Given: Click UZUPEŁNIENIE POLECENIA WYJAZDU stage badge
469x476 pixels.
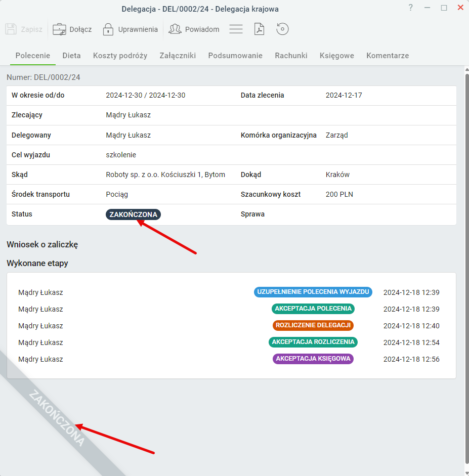Looking at the screenshot, I should (x=313, y=292).
